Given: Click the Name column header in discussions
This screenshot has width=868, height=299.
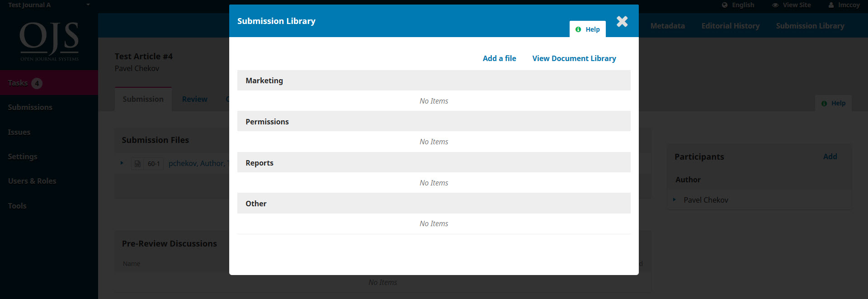Looking at the screenshot, I should pyautogui.click(x=132, y=264).
